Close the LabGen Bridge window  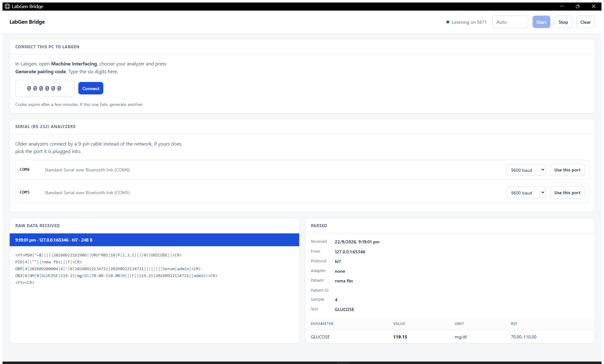[593, 6]
